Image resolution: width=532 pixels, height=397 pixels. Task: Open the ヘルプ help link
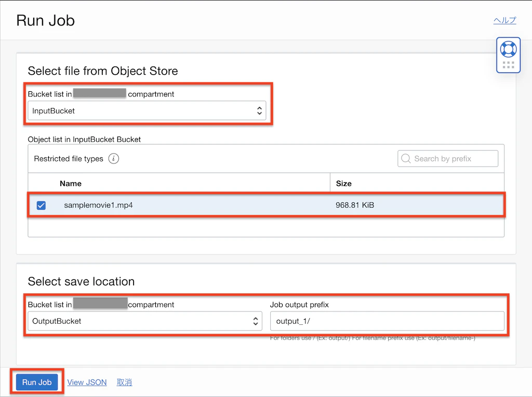point(504,20)
